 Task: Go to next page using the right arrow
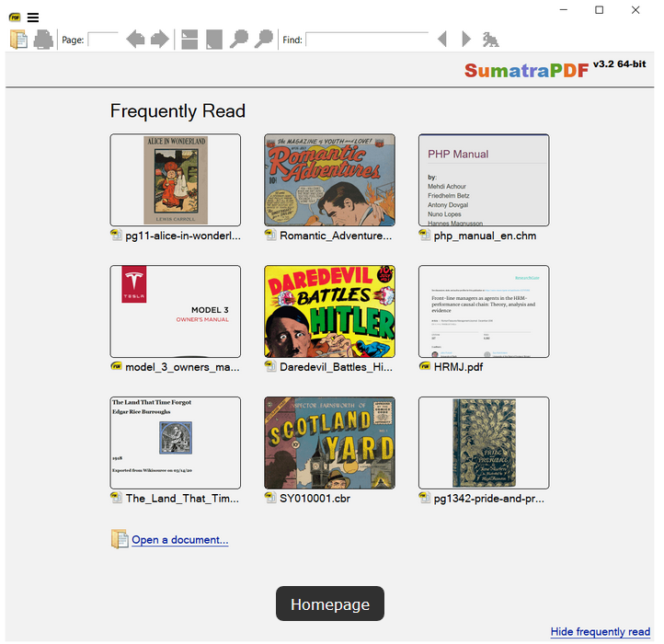(160, 40)
